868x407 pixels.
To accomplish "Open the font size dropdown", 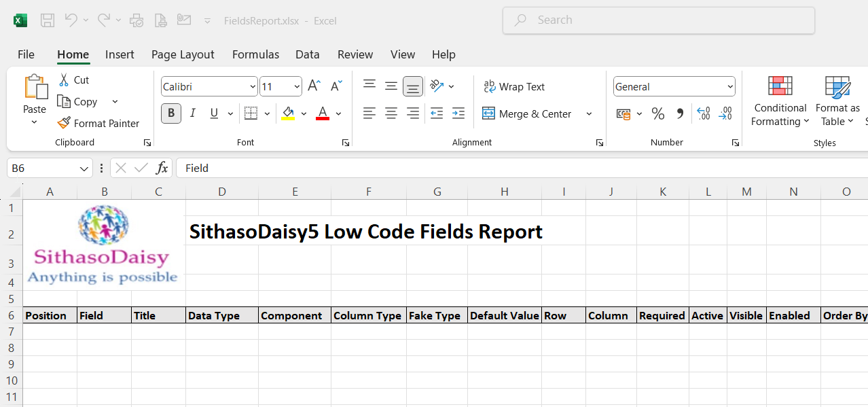I will (297, 86).
